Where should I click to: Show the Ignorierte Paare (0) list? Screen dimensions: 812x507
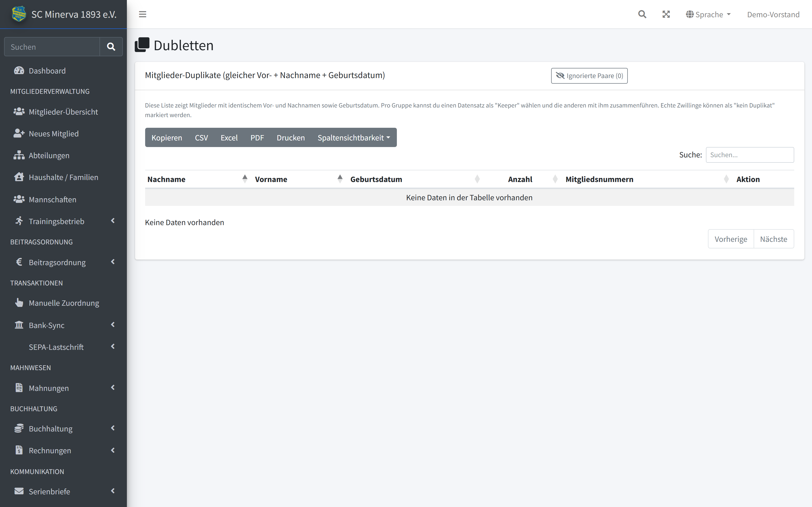coord(589,76)
